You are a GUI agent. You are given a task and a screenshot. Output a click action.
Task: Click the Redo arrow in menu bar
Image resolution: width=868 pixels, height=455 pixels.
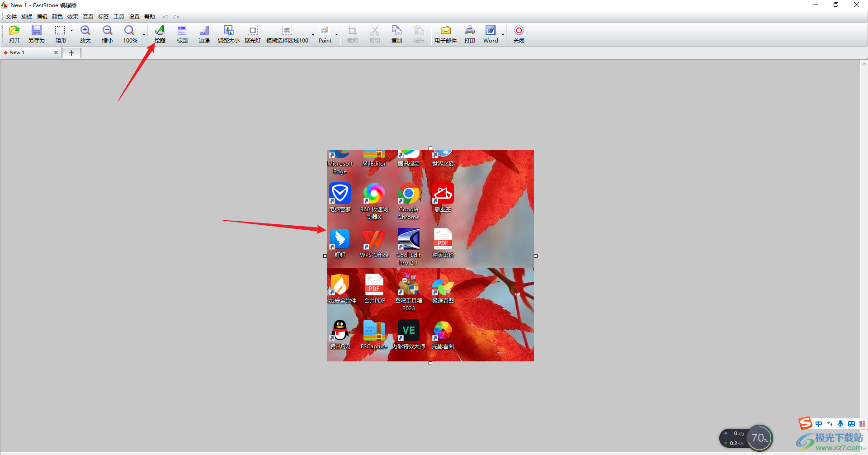[176, 17]
